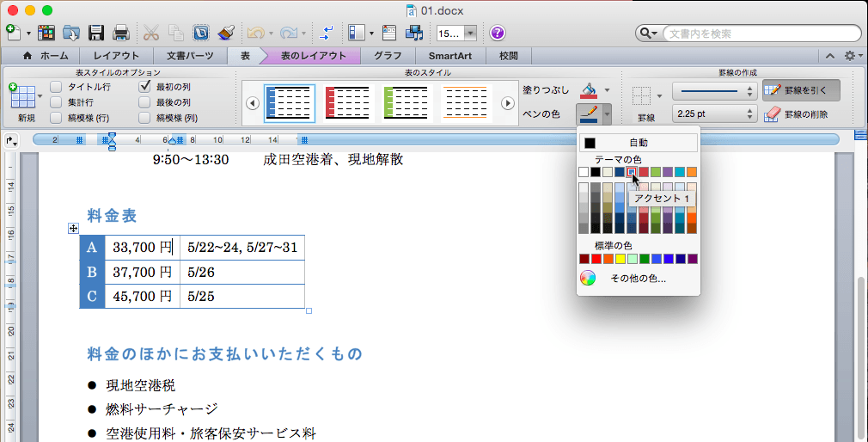868x442 pixels.
Task: Select the orange theme color swatch
Action: (692, 172)
